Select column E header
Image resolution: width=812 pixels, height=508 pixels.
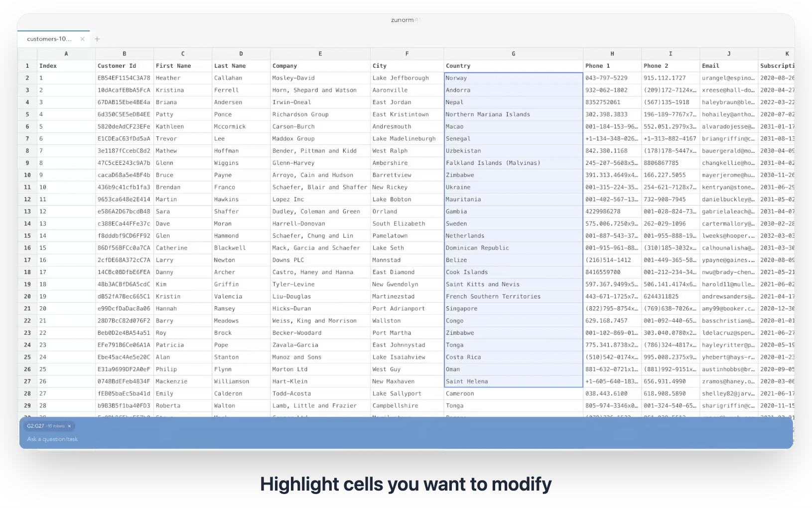pyautogui.click(x=320, y=54)
